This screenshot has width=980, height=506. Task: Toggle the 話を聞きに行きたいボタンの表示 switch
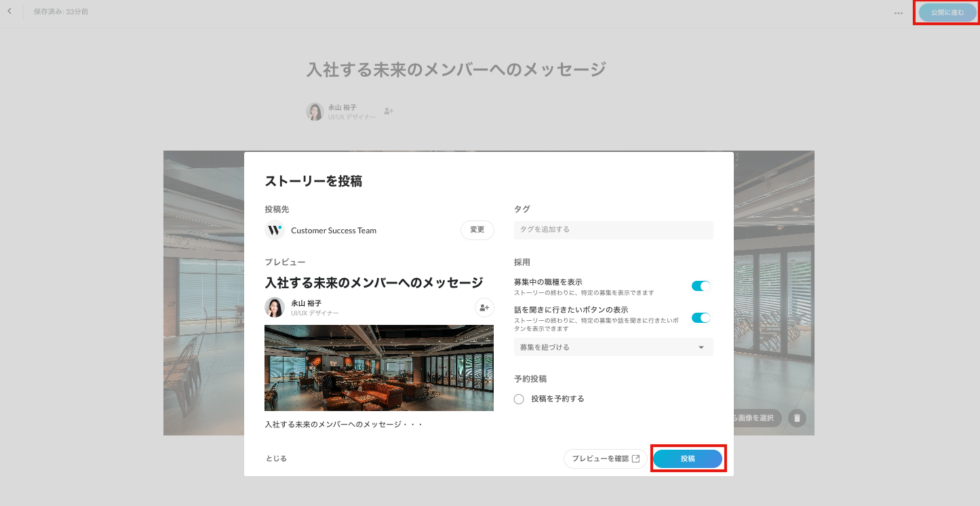click(701, 317)
